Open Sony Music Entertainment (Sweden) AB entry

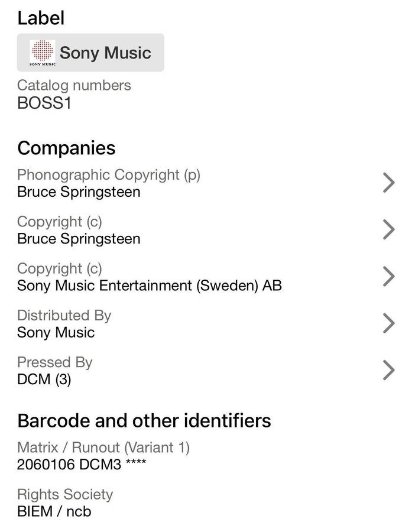pyautogui.click(x=149, y=286)
